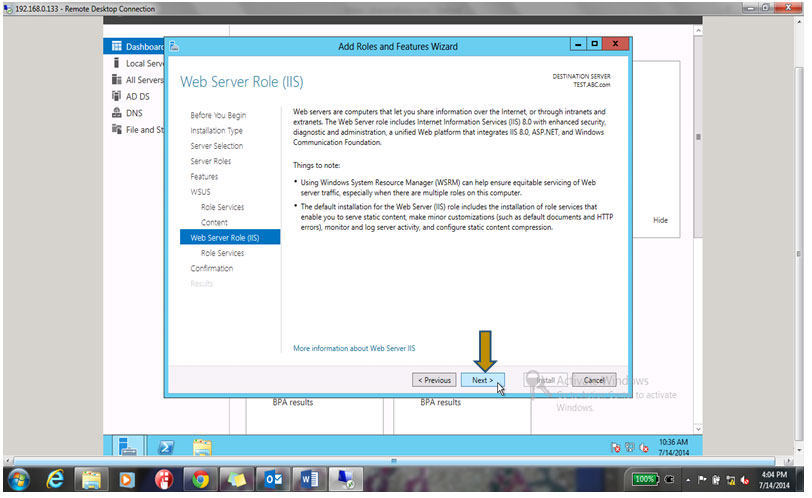The height and width of the screenshot is (498, 812).
Task: Open Microsoft Word from local taskbar
Action: (x=309, y=480)
